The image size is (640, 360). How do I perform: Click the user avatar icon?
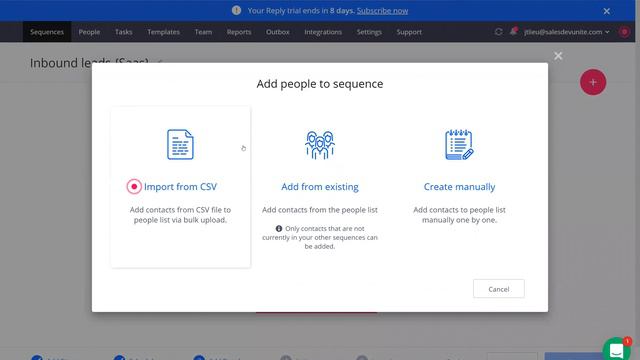point(624,32)
